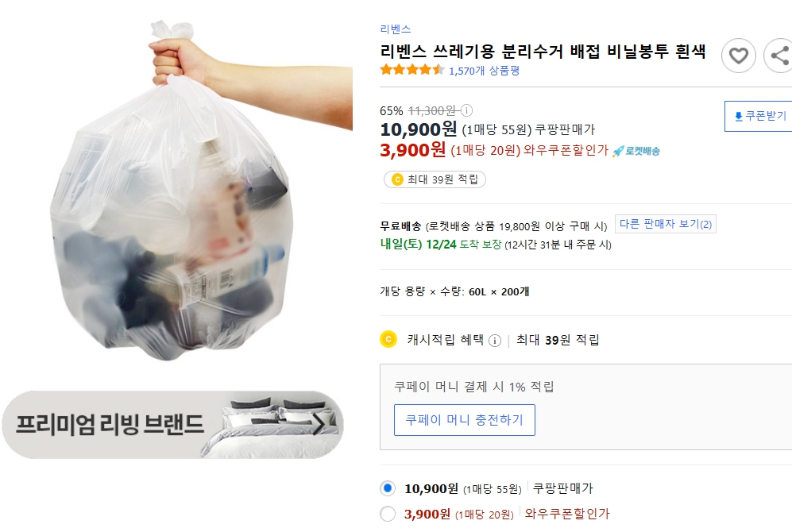This screenshot has width=792, height=532.
Task: Select the 10,900원 쿠팡판매가 radio option
Action: 388,488
